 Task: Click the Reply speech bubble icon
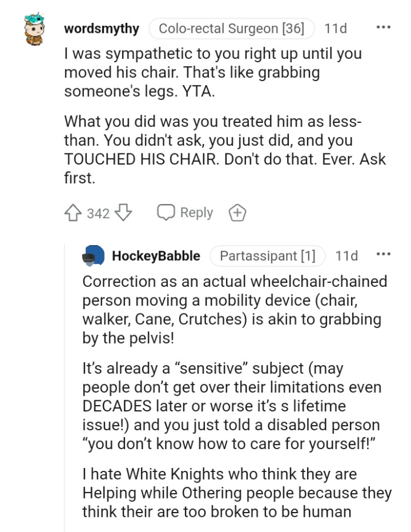tap(166, 213)
